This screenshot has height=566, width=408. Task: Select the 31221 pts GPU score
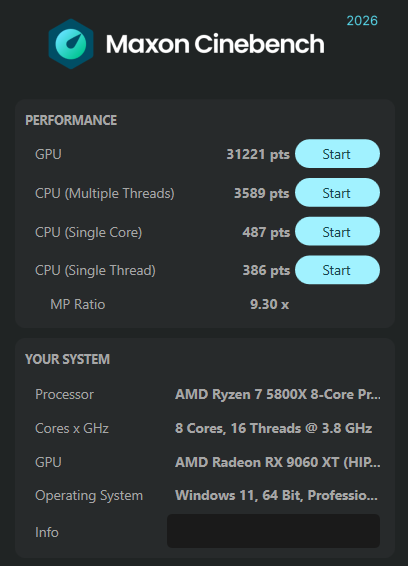click(x=258, y=154)
